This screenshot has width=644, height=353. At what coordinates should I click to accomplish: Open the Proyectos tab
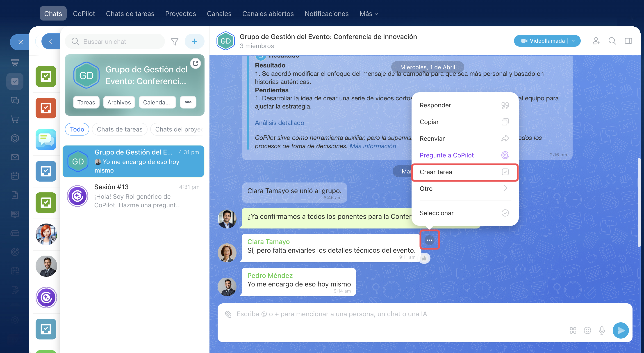pyautogui.click(x=180, y=14)
